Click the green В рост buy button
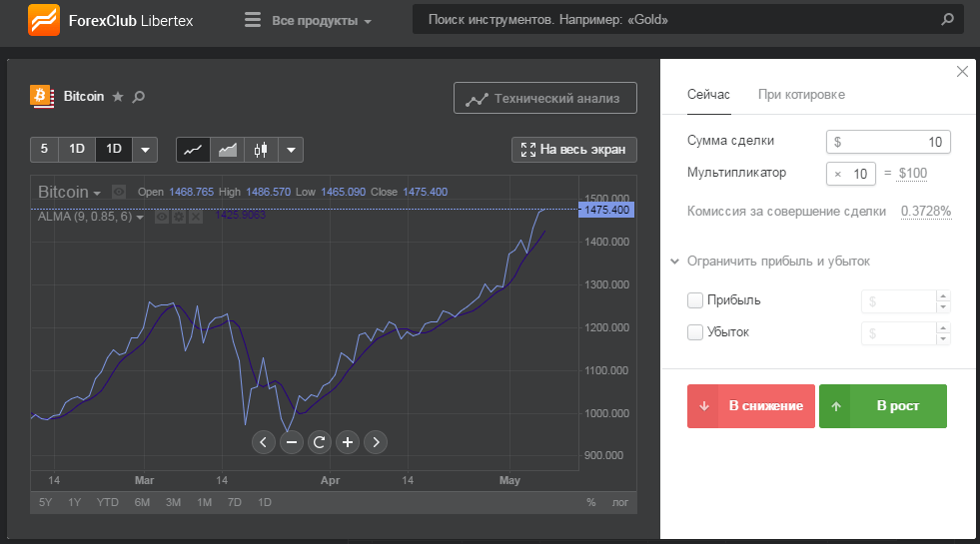The width and height of the screenshot is (980, 544). (882, 406)
